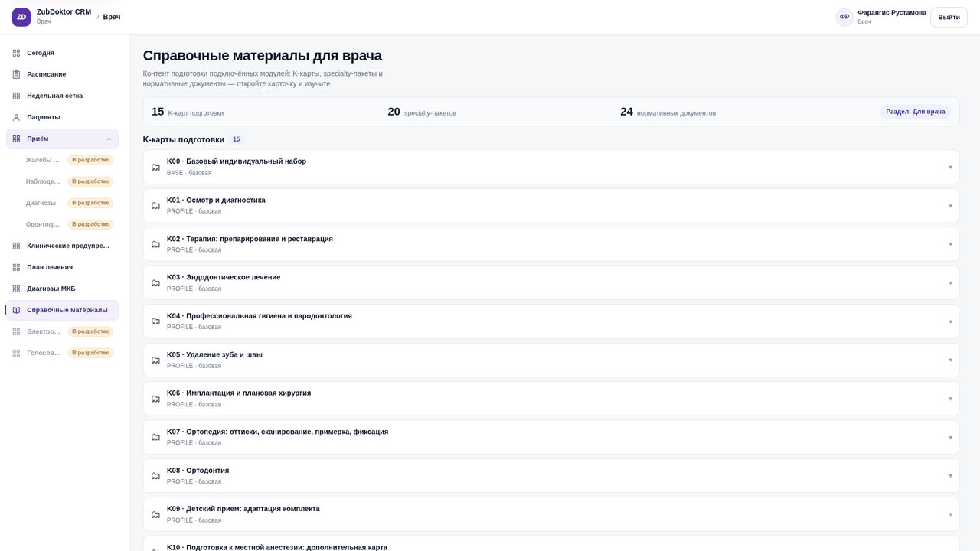Click the 24 нормативных документов counter

pyautogui.click(x=668, y=112)
